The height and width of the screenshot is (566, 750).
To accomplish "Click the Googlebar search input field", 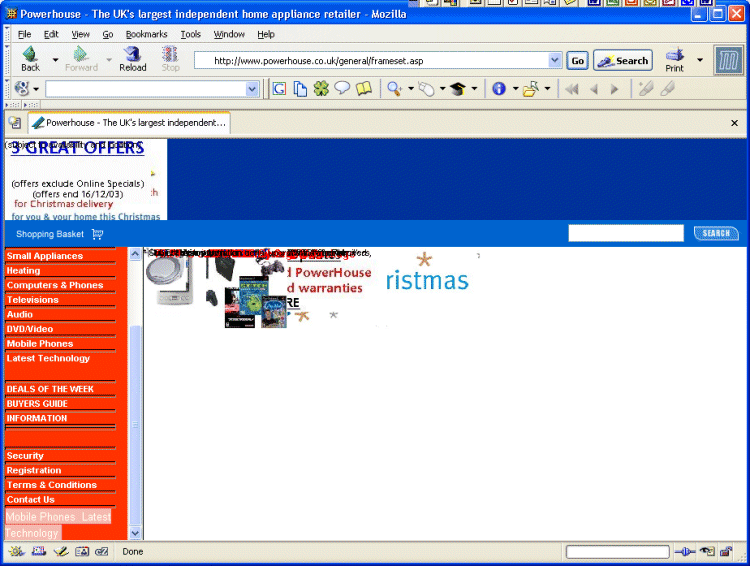I will 146,89.
